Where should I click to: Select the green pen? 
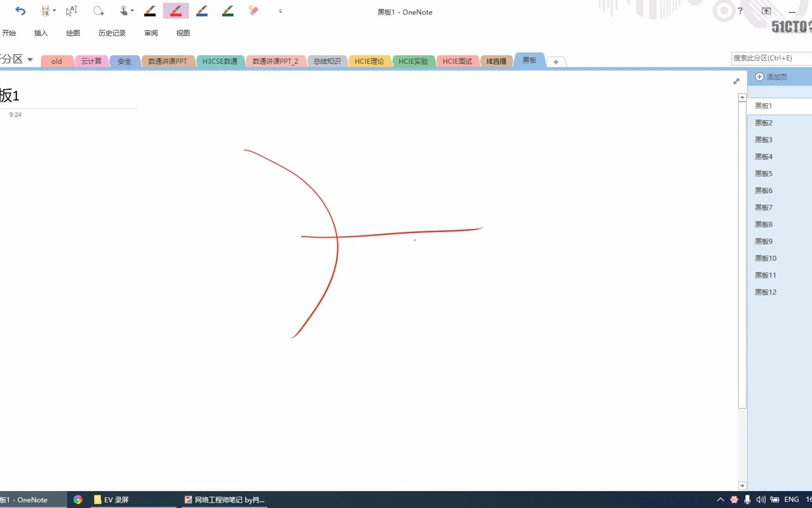[x=228, y=11]
